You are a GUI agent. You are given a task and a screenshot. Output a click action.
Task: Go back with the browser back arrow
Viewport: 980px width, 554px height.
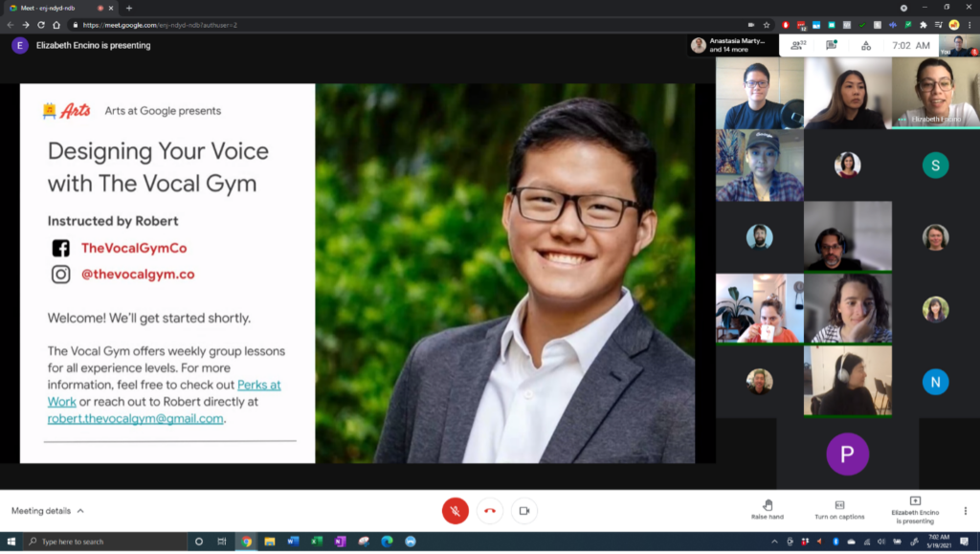pyautogui.click(x=11, y=25)
